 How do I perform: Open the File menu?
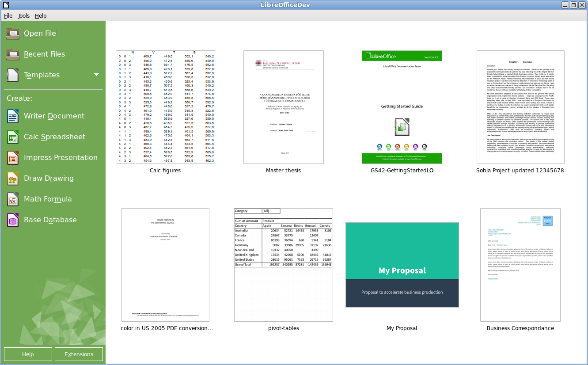[8, 16]
